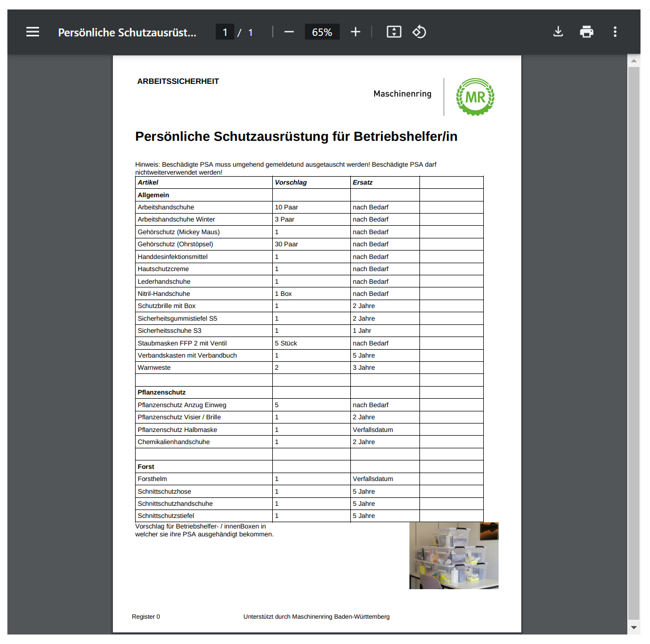Click the 'Pflanzenschutz' section heading

pyautogui.click(x=161, y=392)
